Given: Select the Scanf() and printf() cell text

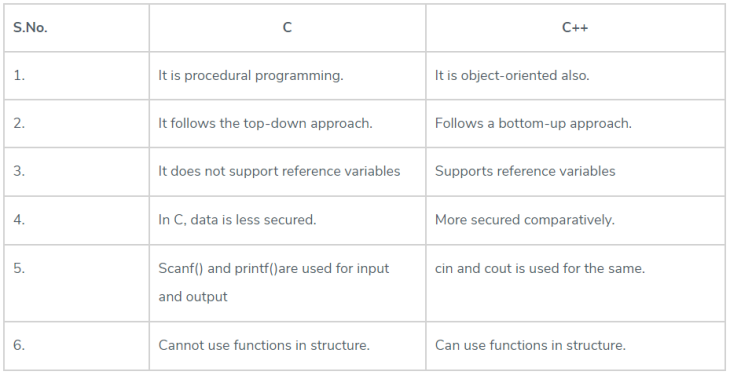Looking at the screenshot, I should (274, 282).
